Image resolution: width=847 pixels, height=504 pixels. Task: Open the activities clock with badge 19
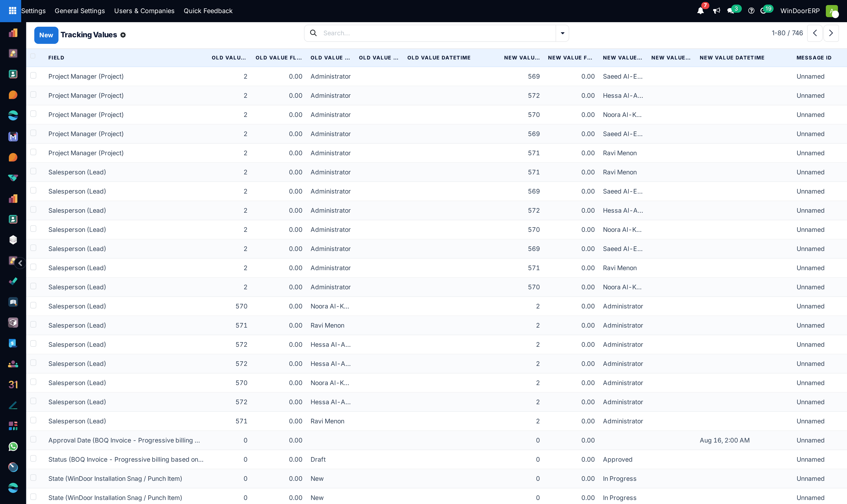click(x=763, y=11)
